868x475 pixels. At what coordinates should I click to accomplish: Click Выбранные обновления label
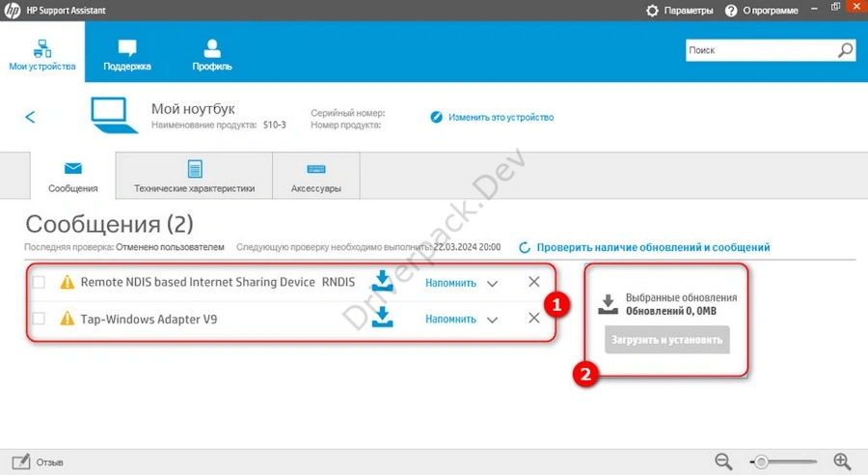pyautogui.click(x=682, y=297)
